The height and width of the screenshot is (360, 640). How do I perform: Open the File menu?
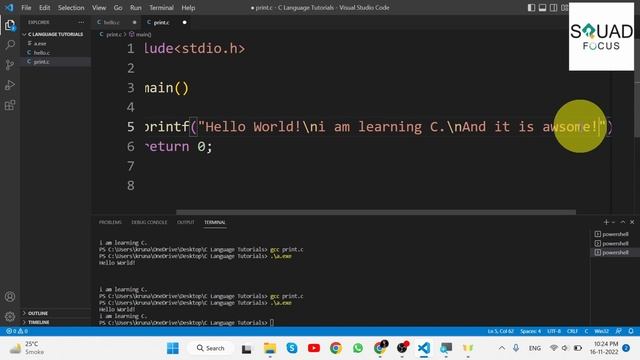pyautogui.click(x=26, y=8)
